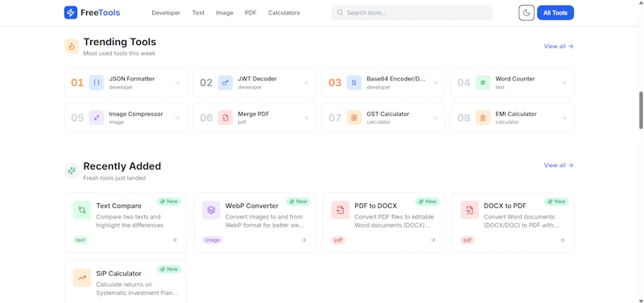Click the number 01 on JSON Formatter

pyautogui.click(x=77, y=83)
